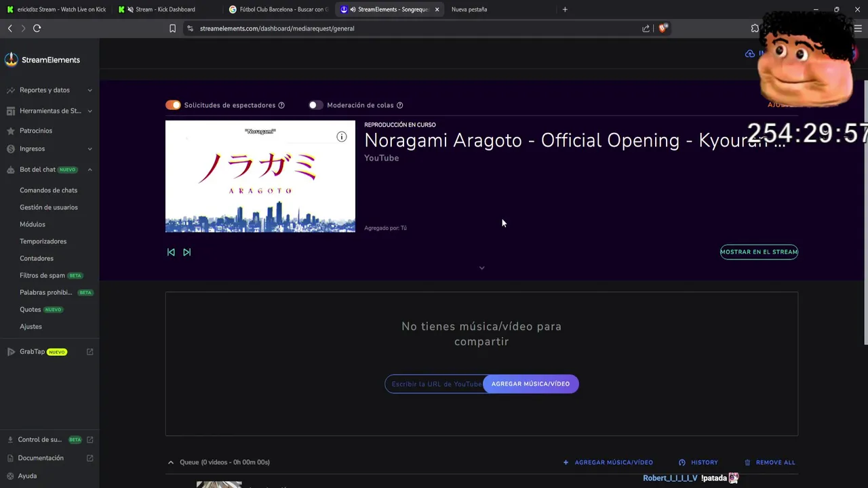Open Quotes page
The image size is (868, 488).
[x=31, y=309]
